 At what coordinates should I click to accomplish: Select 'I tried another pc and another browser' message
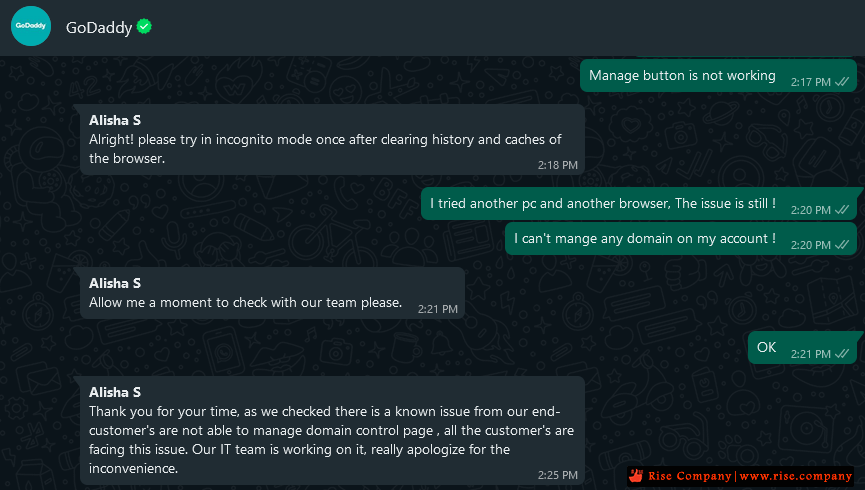pos(639,204)
